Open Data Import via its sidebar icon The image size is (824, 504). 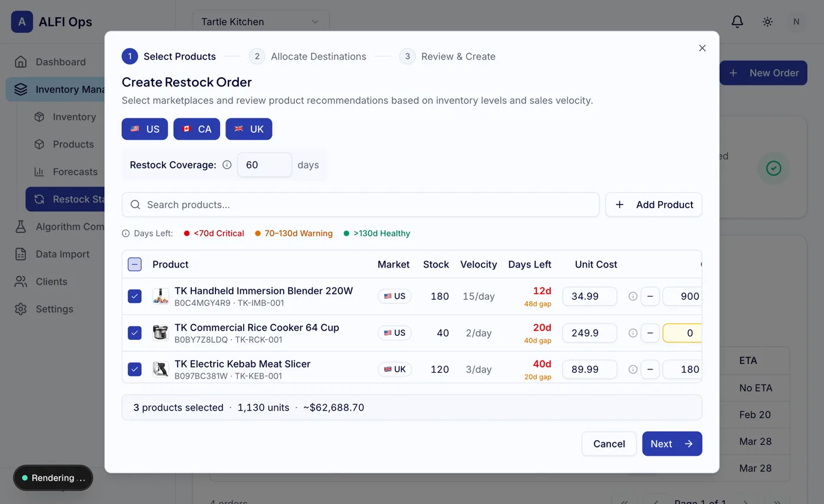coord(19,254)
